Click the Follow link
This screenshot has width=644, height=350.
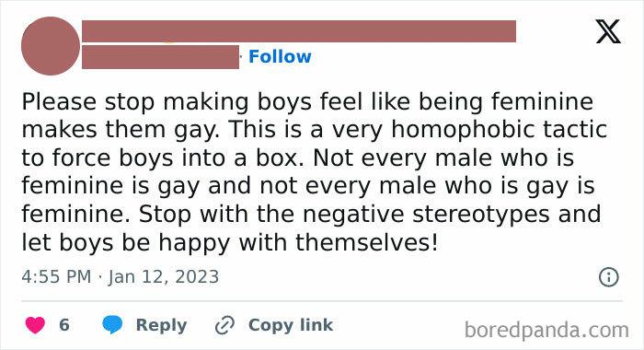click(x=280, y=56)
